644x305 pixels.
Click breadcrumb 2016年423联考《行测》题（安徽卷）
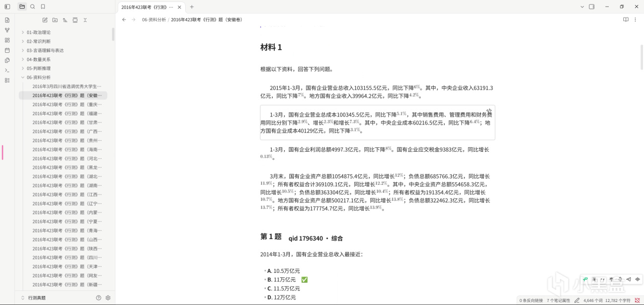point(206,20)
